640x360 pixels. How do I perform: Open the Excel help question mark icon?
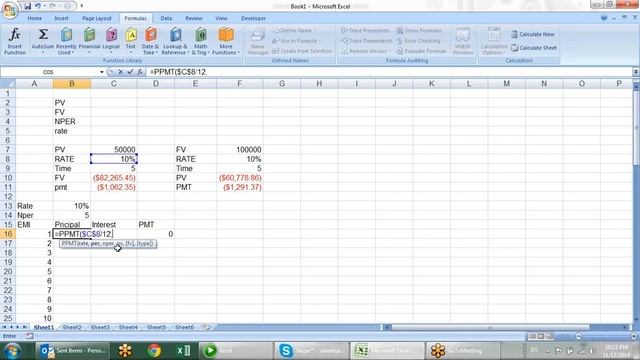pyautogui.click(x=604, y=18)
